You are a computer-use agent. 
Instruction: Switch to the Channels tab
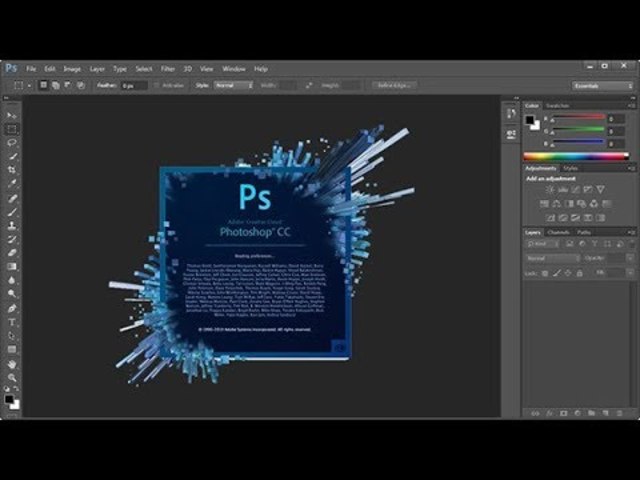tap(558, 232)
